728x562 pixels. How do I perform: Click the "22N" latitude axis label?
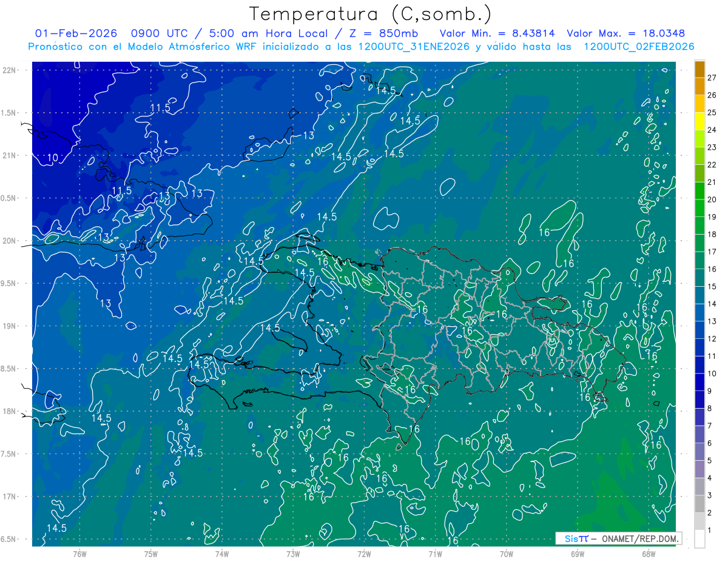coord(9,70)
